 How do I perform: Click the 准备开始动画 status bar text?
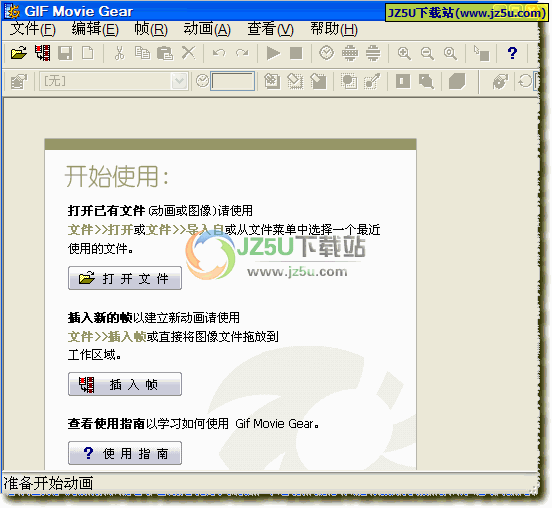pos(48,483)
